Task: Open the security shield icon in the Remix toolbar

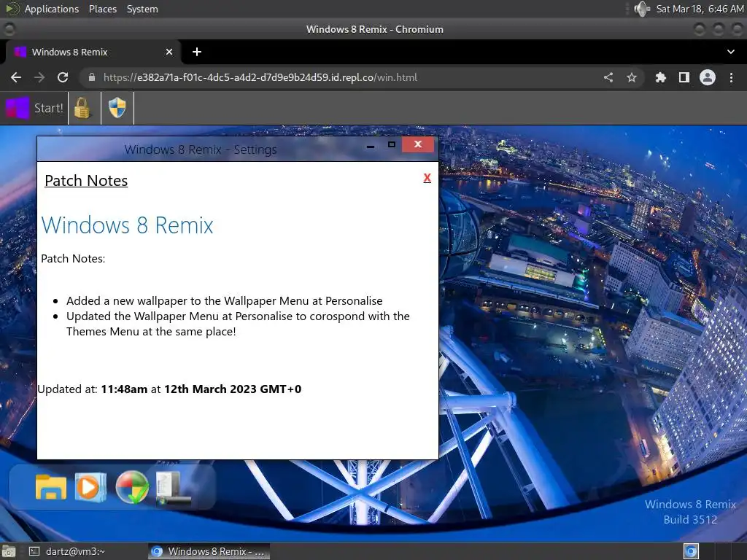Action: 117,108
